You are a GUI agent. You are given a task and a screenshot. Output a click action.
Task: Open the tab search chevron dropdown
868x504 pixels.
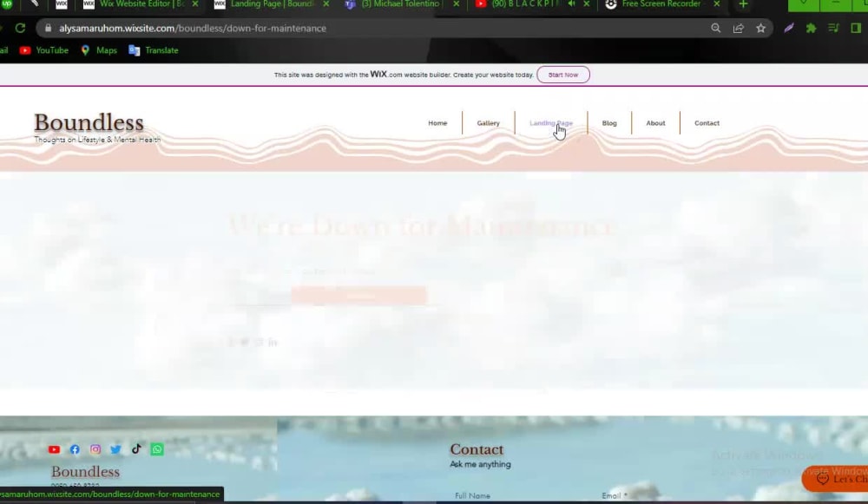pos(803,3)
